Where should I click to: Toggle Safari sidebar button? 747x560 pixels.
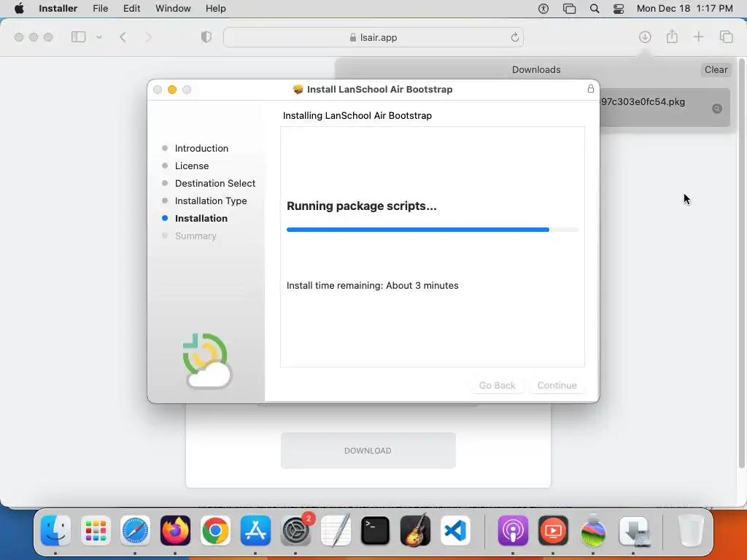pyautogui.click(x=78, y=37)
